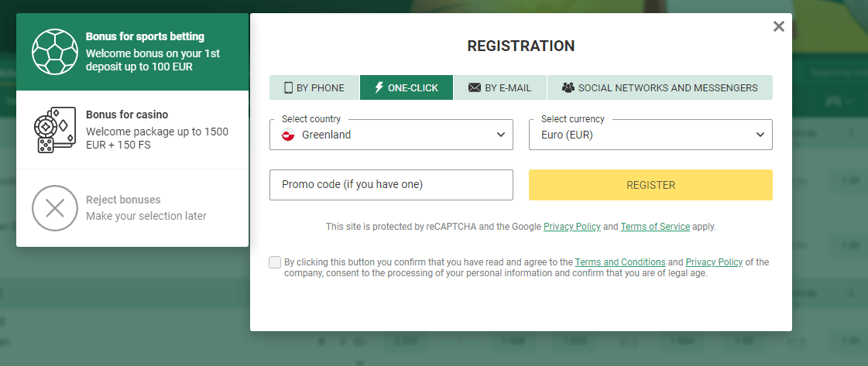
Task: Click the yellow Register button
Action: [650, 185]
